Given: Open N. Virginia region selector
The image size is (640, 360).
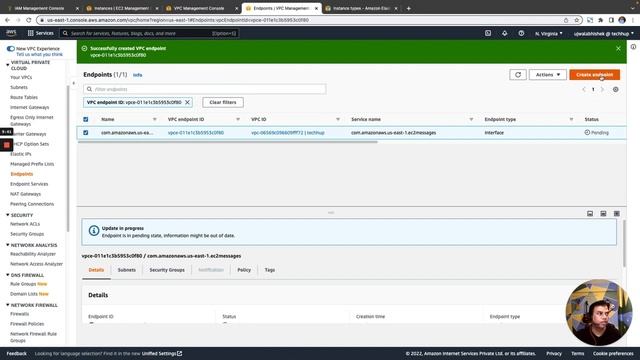Looking at the screenshot, I should [549, 33].
